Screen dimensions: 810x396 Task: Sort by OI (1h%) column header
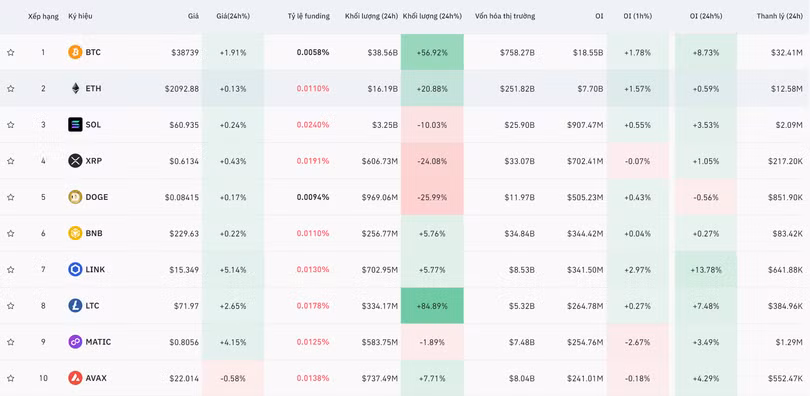point(637,16)
